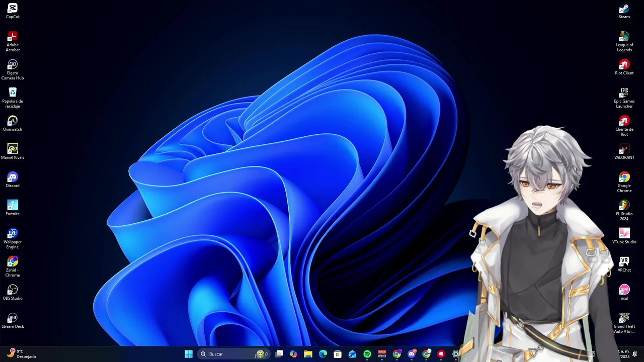
Task: Open the Chrome taskbar icon beside Riot Client
Action: [427, 354]
